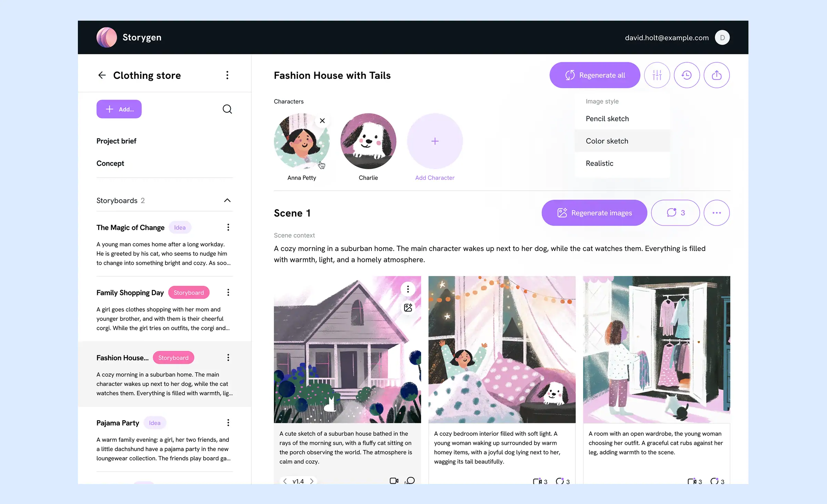Click Regenerate all button
The image size is (827, 504).
point(595,75)
